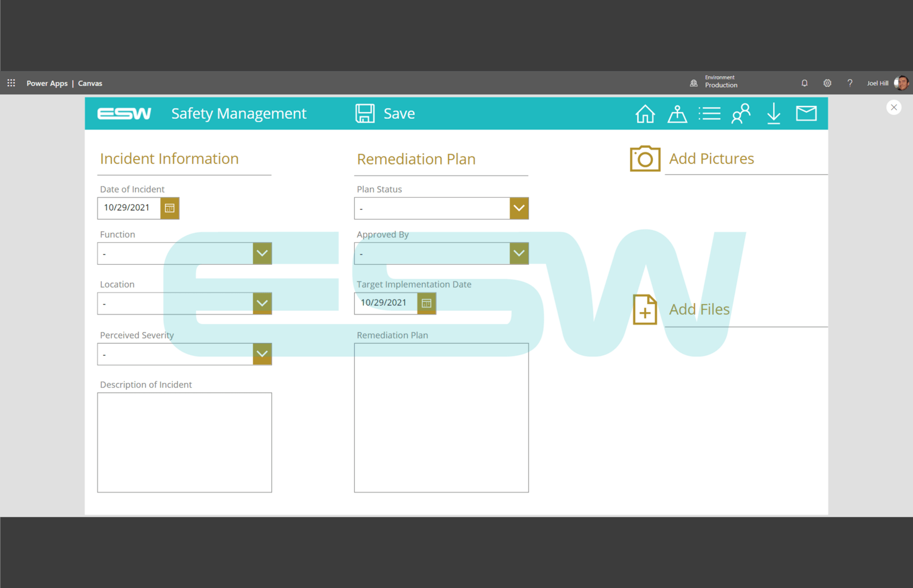913x588 pixels.
Task: Open the Plan Status dropdown
Action: [x=519, y=208]
